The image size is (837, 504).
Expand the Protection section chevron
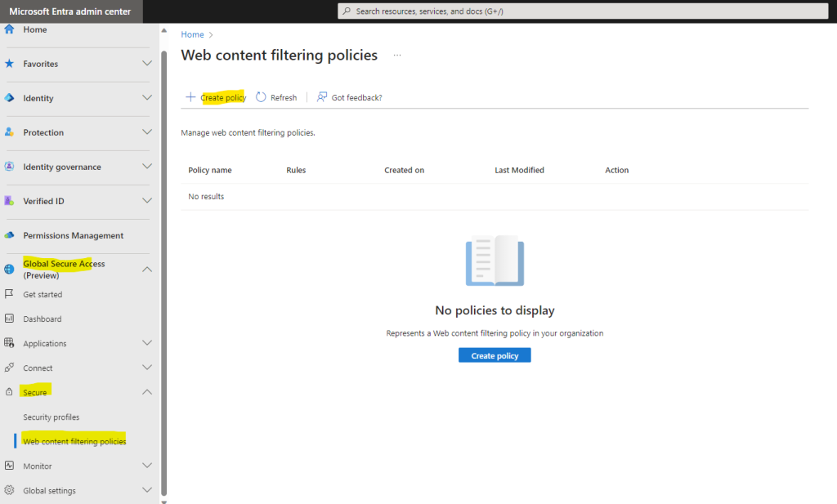coord(147,132)
